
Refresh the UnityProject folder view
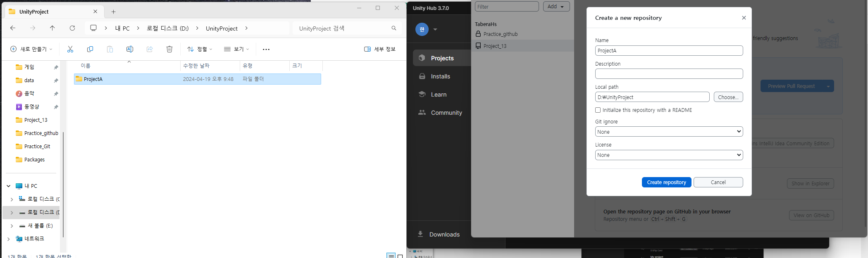coord(72,28)
